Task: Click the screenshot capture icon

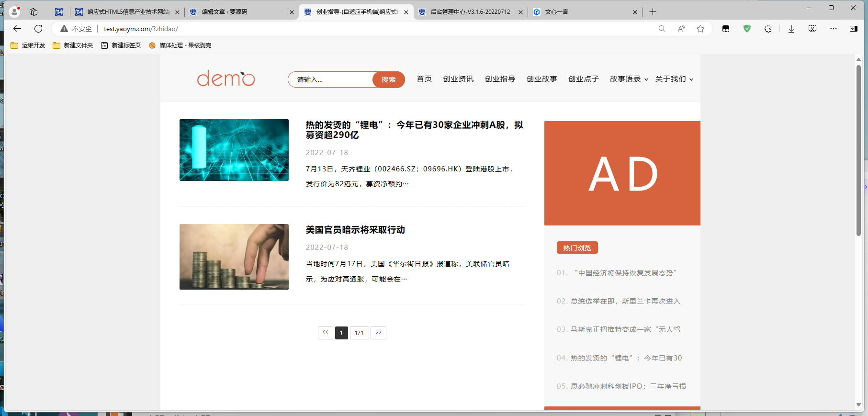Action: point(812,29)
